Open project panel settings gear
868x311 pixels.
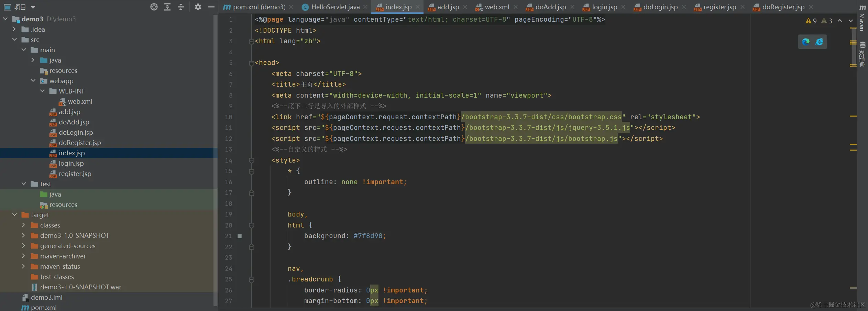click(x=198, y=7)
